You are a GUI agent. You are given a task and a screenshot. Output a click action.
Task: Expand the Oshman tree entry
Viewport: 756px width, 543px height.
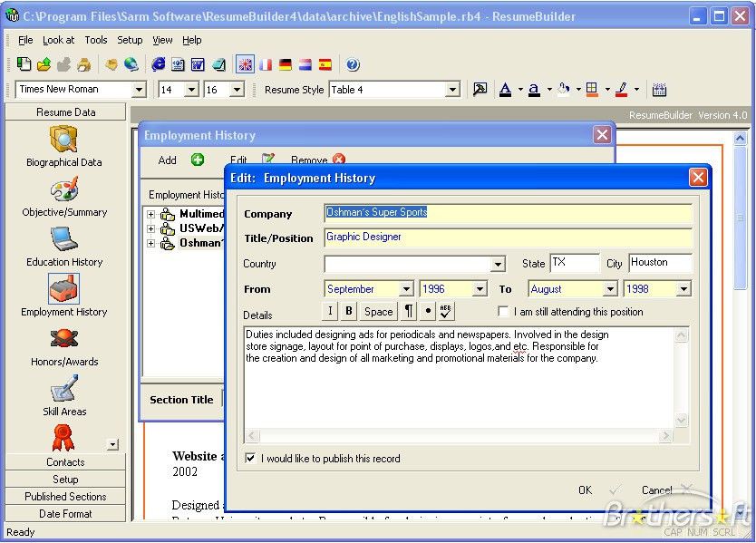coord(150,244)
